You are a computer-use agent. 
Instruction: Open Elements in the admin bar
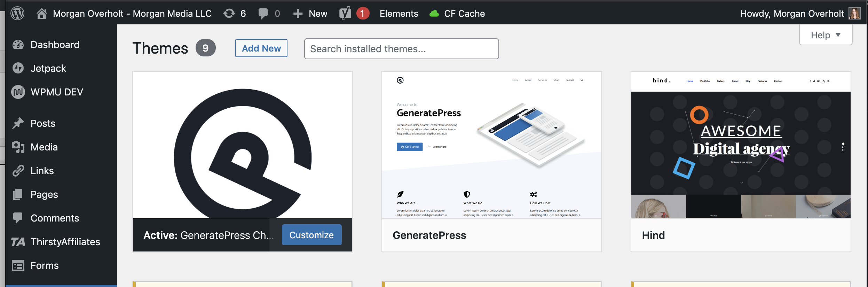click(399, 14)
